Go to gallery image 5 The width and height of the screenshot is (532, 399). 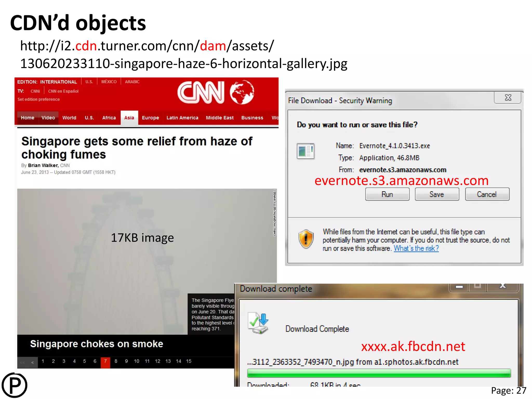click(84, 361)
